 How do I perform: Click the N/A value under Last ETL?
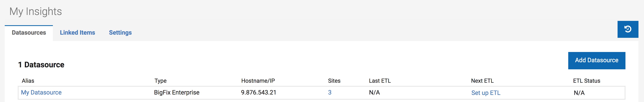coord(374,93)
